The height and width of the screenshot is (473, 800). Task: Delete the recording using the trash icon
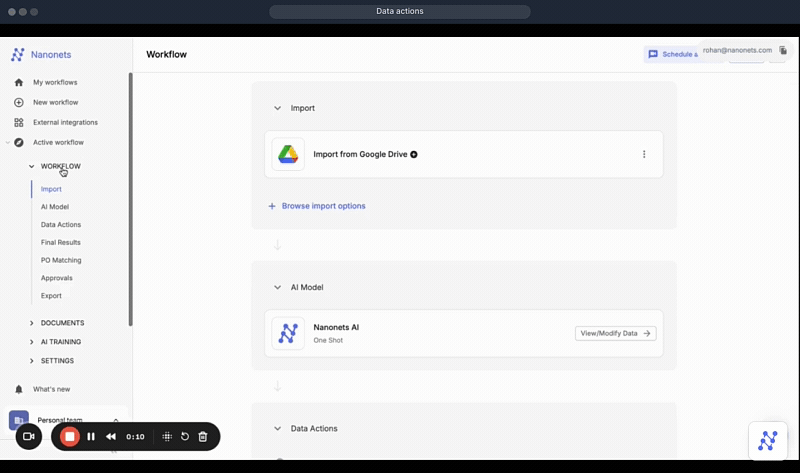(203, 437)
